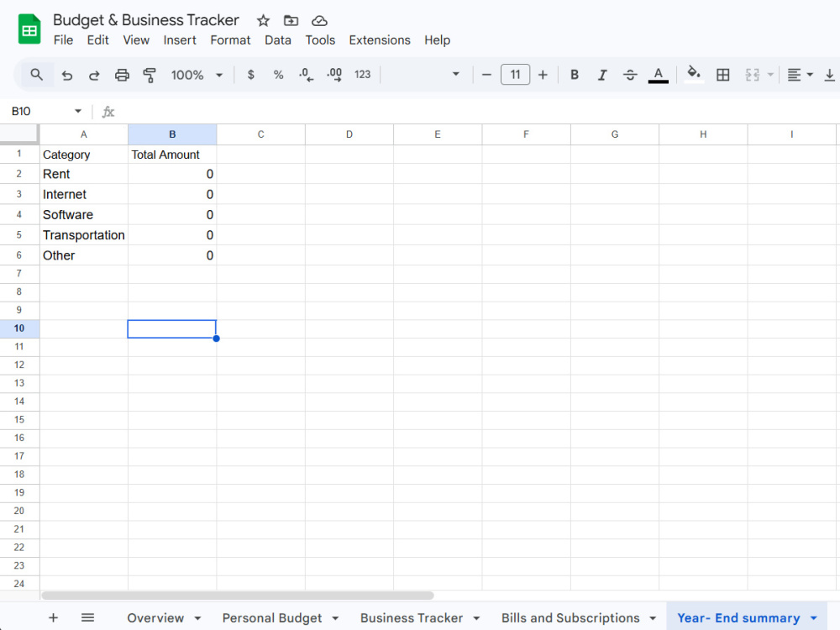Image resolution: width=840 pixels, height=630 pixels.
Task: Format as currency with dollar icon
Action: tap(250, 75)
